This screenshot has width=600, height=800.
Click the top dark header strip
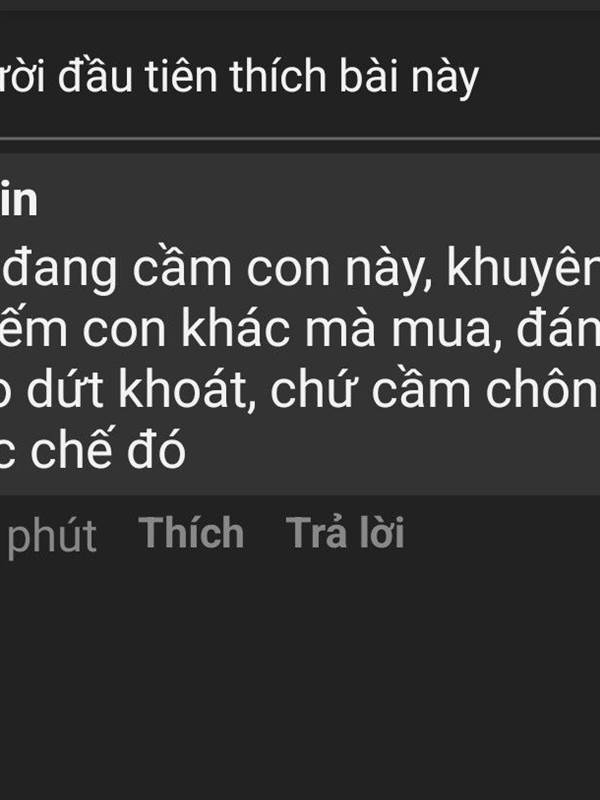300,5
